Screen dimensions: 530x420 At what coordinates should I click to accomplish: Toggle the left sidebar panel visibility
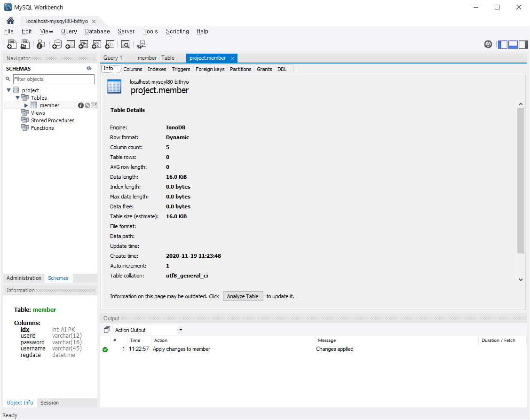pyautogui.click(x=503, y=44)
